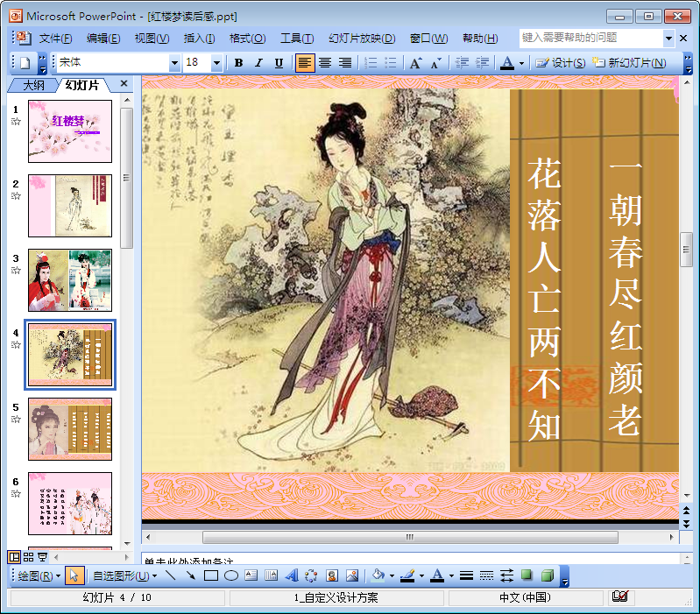Open font color dropdown arrow in toolbar
Image resolution: width=700 pixels, height=614 pixels.
(521, 63)
